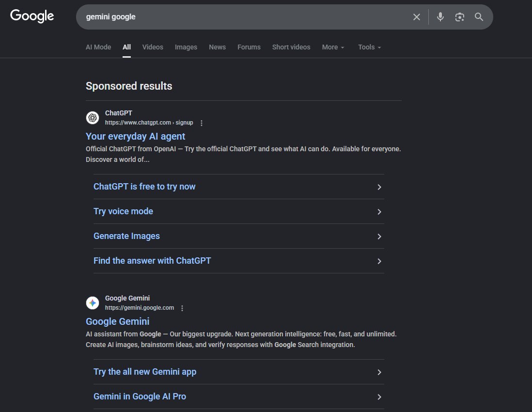Click the Google logo

pyautogui.click(x=32, y=16)
